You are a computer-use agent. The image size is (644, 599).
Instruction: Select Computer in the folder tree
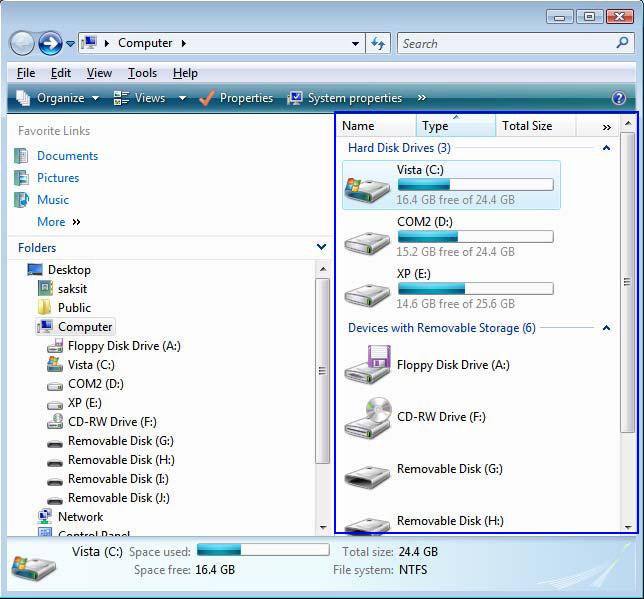click(85, 327)
